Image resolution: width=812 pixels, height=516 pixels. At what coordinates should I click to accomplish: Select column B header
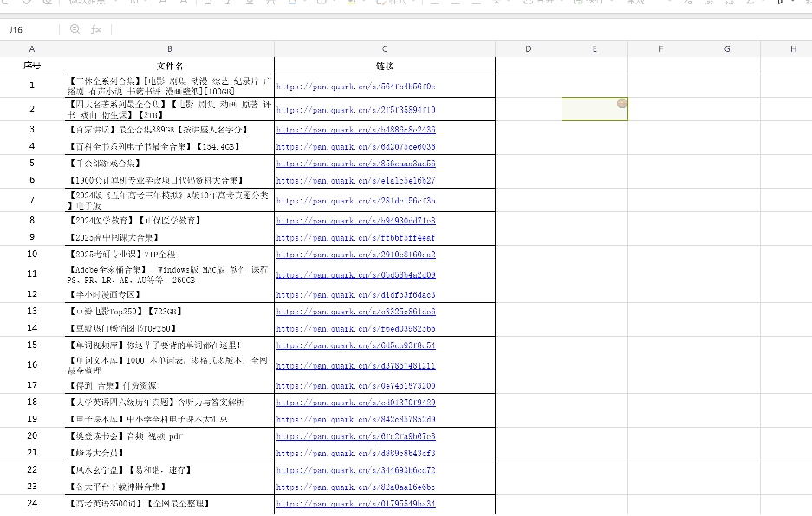tap(169, 49)
